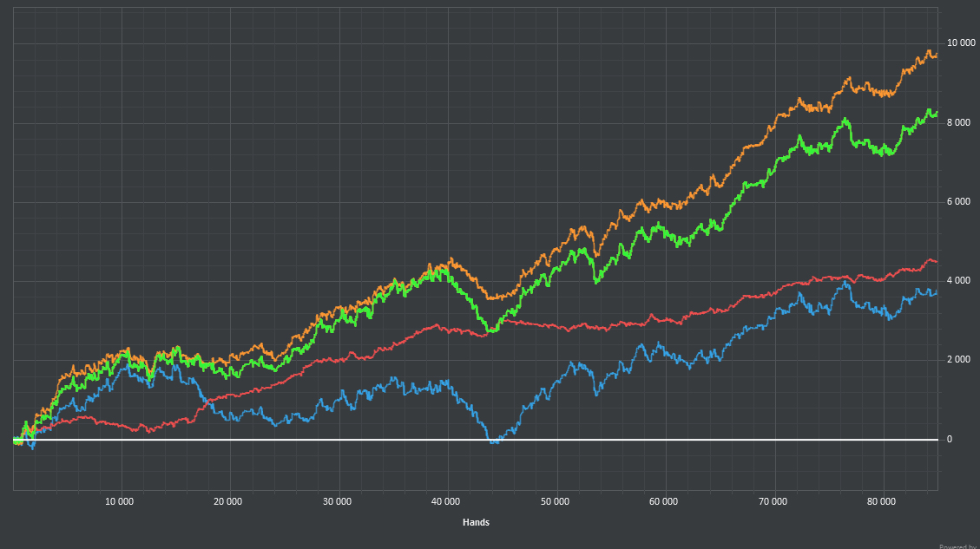Image resolution: width=980 pixels, height=549 pixels.
Task: Click the 0 value on the vertical axis
Action: pos(950,440)
